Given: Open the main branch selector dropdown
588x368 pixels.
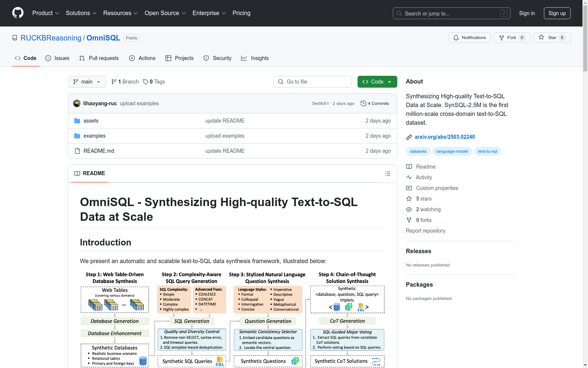Looking at the screenshot, I should 87,82.
